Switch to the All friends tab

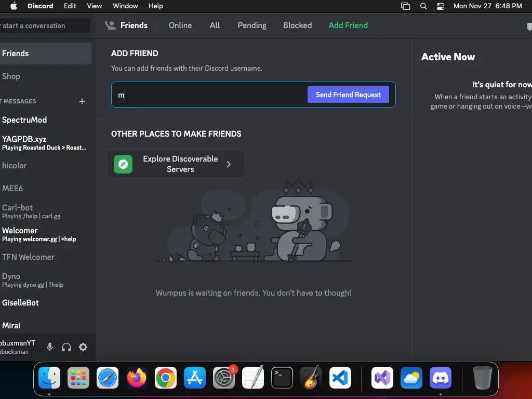pyautogui.click(x=215, y=25)
